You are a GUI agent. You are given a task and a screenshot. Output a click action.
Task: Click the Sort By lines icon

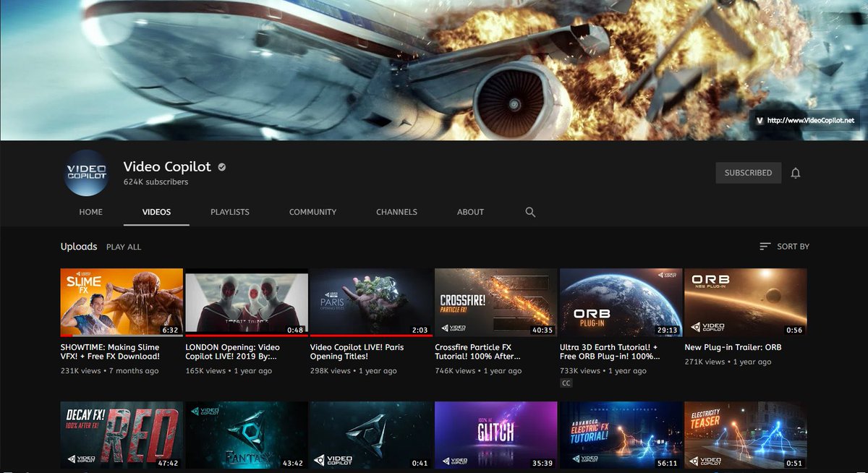765,247
